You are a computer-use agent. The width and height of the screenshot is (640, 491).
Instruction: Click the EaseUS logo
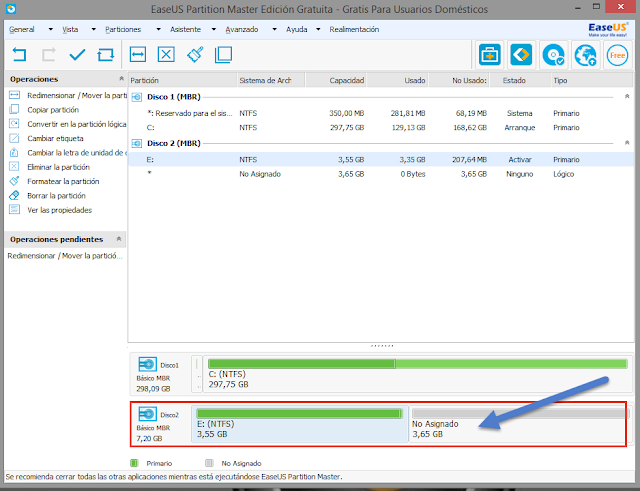(x=607, y=29)
